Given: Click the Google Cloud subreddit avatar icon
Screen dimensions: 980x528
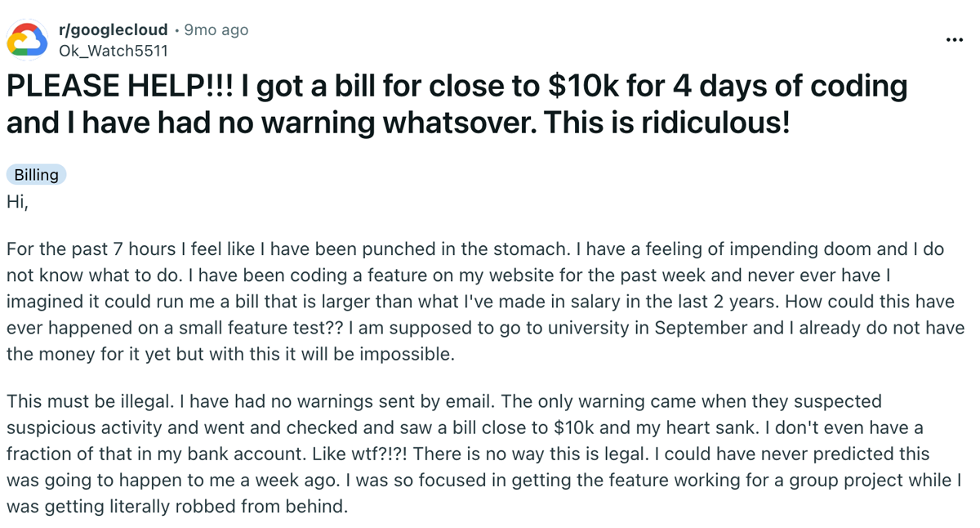Looking at the screenshot, I should 28,39.
